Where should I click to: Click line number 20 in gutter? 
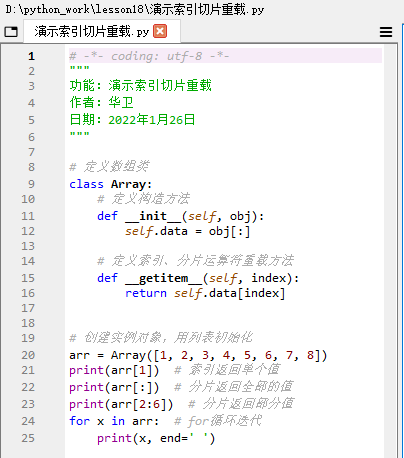click(28, 355)
